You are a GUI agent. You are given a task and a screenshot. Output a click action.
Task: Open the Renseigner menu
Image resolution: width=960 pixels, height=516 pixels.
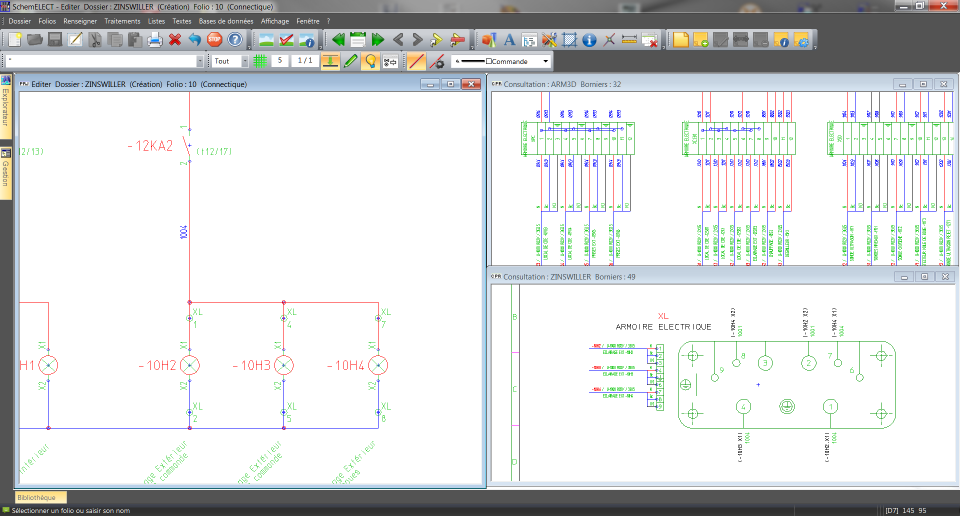[x=80, y=21]
